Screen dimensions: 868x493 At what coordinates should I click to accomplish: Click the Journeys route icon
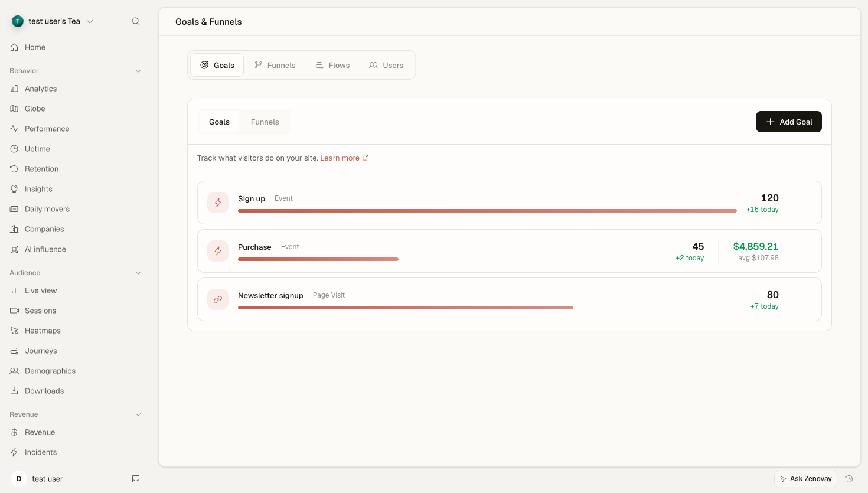pos(14,351)
